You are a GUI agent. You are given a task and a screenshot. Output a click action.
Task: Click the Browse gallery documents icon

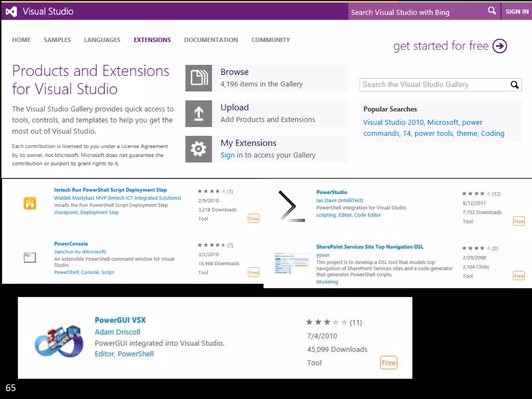tap(199, 78)
